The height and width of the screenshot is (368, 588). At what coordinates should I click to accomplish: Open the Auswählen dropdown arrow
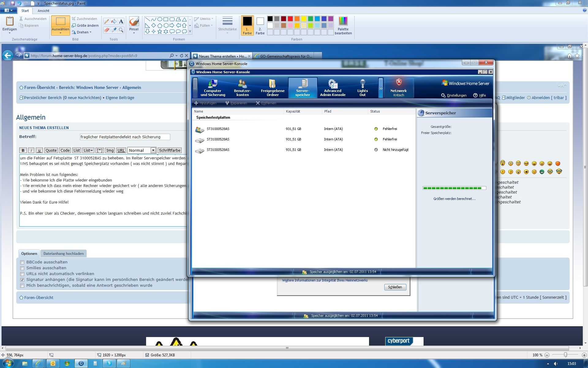(x=60, y=33)
